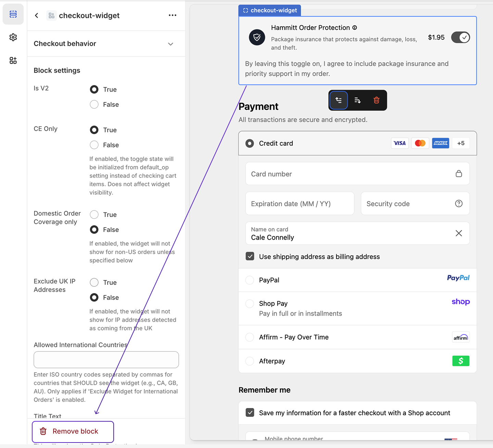Open the app embeds icon in sidebar
The width and height of the screenshot is (493, 448).
coord(13,61)
